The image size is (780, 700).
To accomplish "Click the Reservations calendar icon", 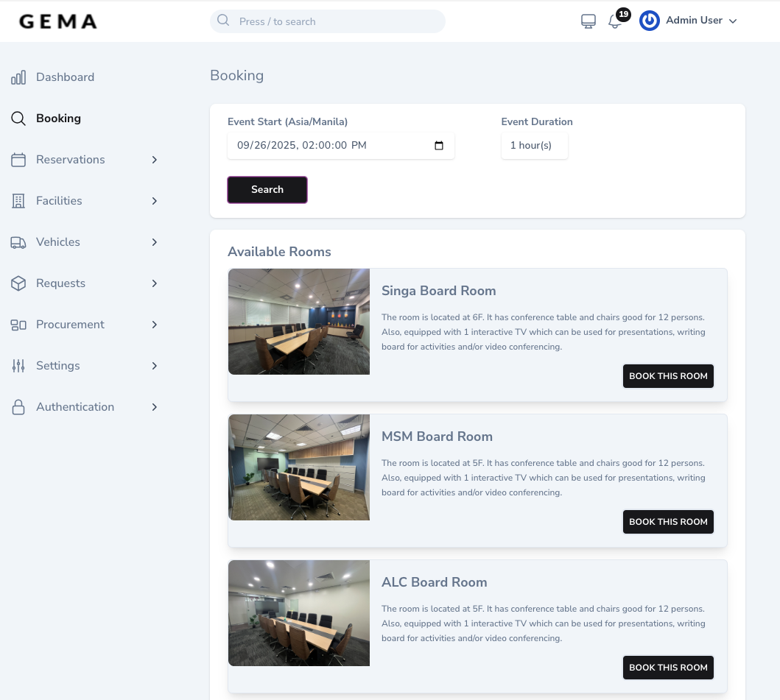I will pyautogui.click(x=18, y=160).
